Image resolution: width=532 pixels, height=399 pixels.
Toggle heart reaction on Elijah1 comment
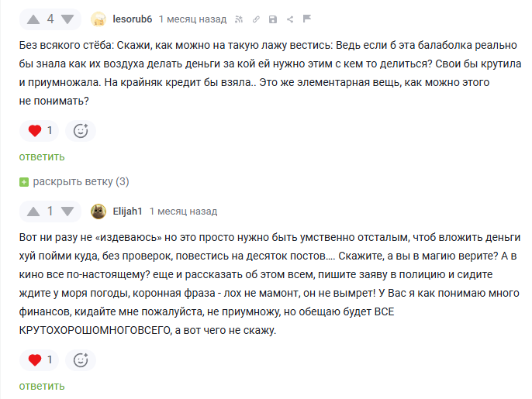(40, 359)
